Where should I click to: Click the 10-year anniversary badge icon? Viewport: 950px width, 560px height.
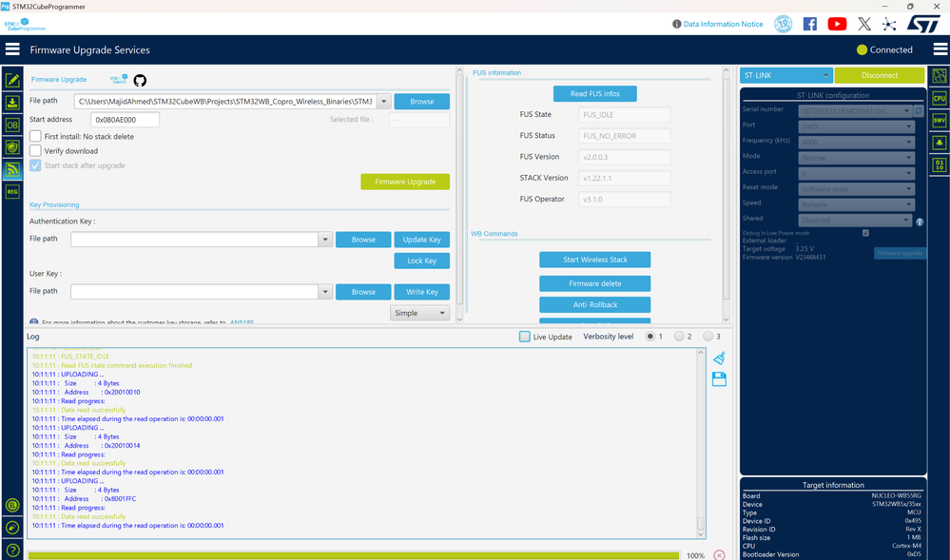click(x=783, y=24)
